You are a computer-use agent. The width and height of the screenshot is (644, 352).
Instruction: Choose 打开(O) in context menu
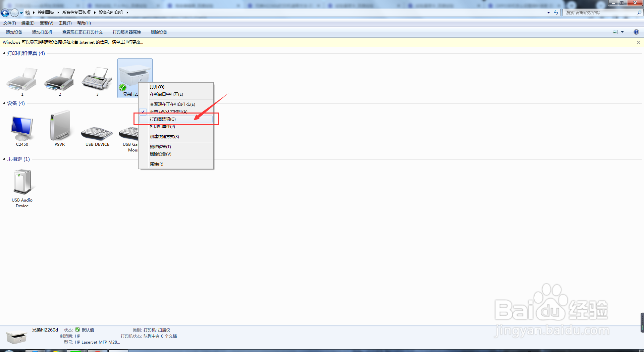176,87
